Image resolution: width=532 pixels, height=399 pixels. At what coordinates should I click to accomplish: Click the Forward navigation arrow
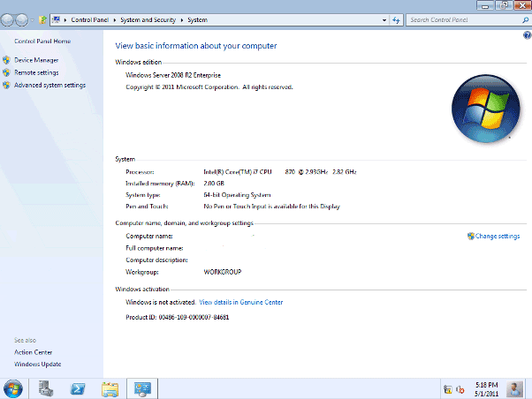tap(22, 20)
